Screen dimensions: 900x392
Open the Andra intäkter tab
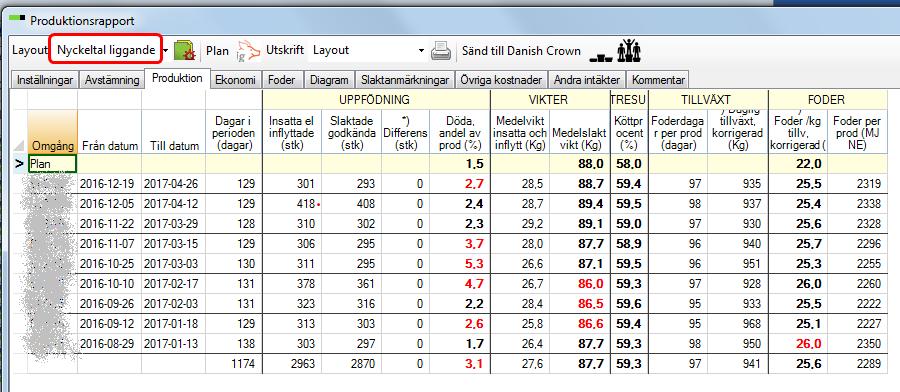(586, 80)
